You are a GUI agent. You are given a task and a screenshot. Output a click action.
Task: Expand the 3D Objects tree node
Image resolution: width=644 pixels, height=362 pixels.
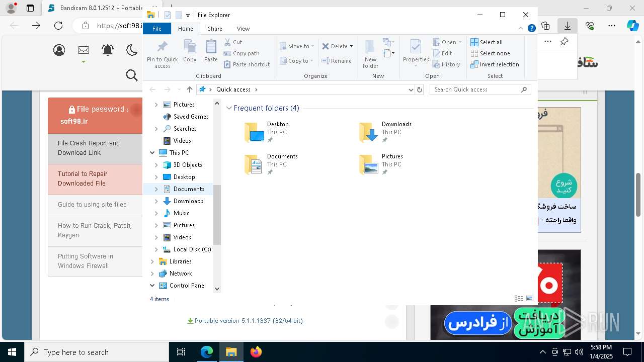tap(156, 165)
